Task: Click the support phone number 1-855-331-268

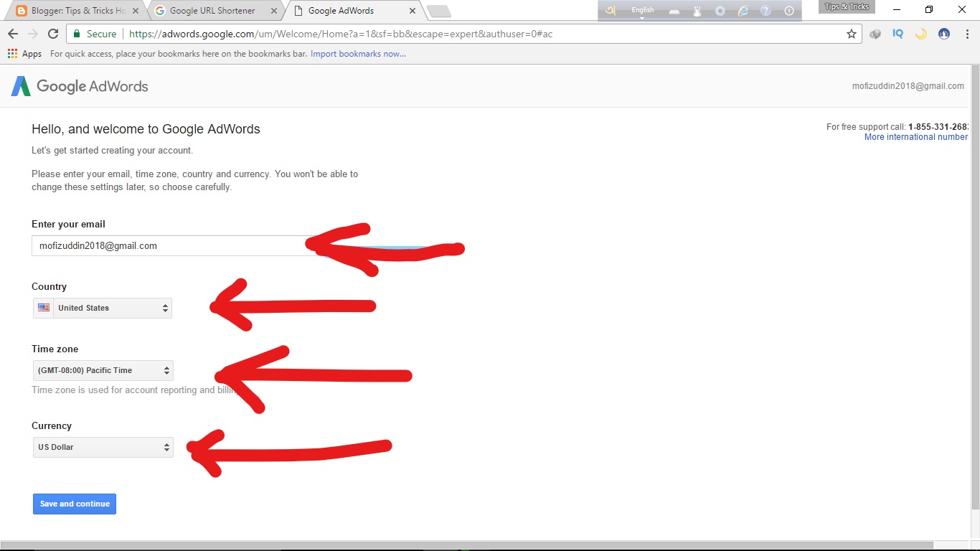Action: 938,127
